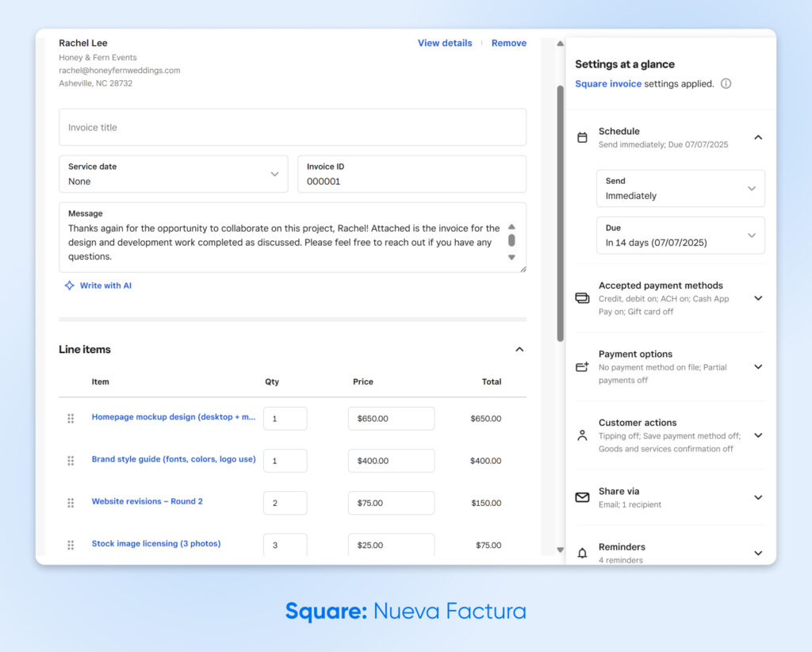The height and width of the screenshot is (652, 812).
Task: Click the Customer actions person icon
Action: (582, 433)
